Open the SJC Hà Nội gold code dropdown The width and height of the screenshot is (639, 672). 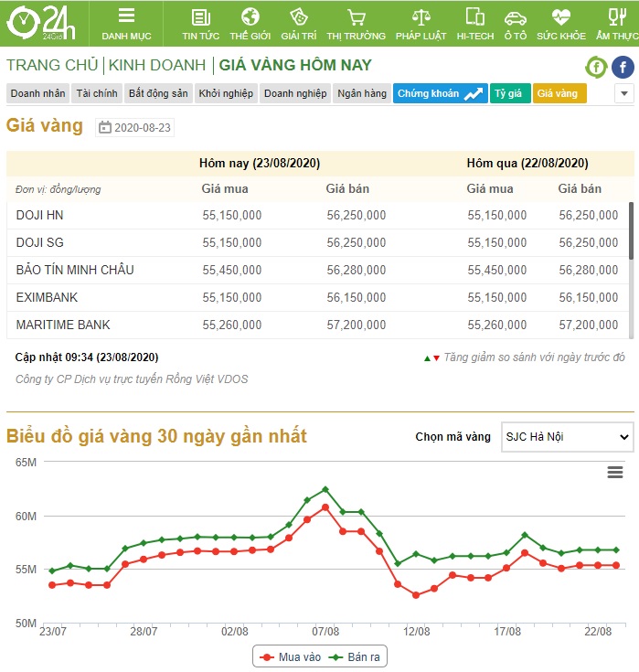tap(568, 437)
